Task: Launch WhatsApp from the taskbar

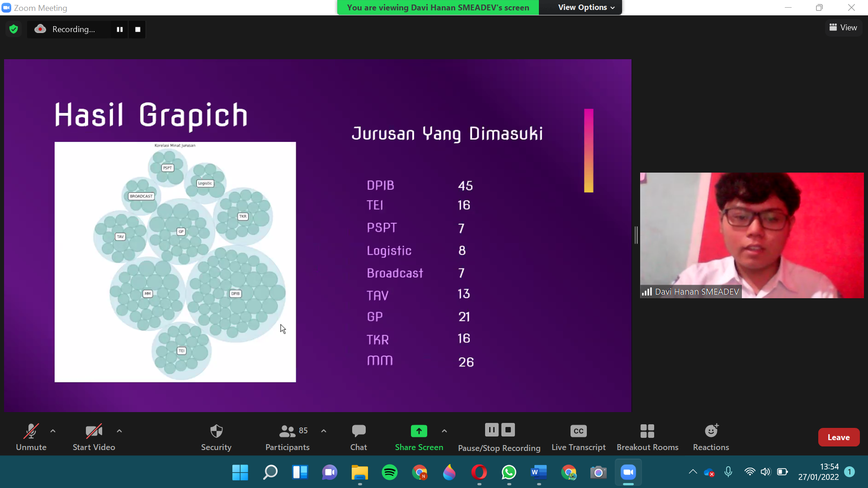Action: (509, 473)
